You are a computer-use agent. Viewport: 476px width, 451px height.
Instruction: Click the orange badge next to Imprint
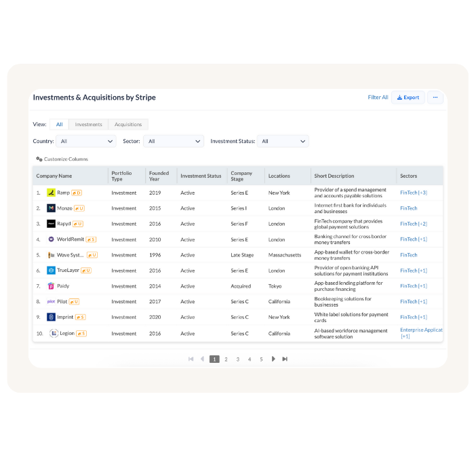[81, 317]
